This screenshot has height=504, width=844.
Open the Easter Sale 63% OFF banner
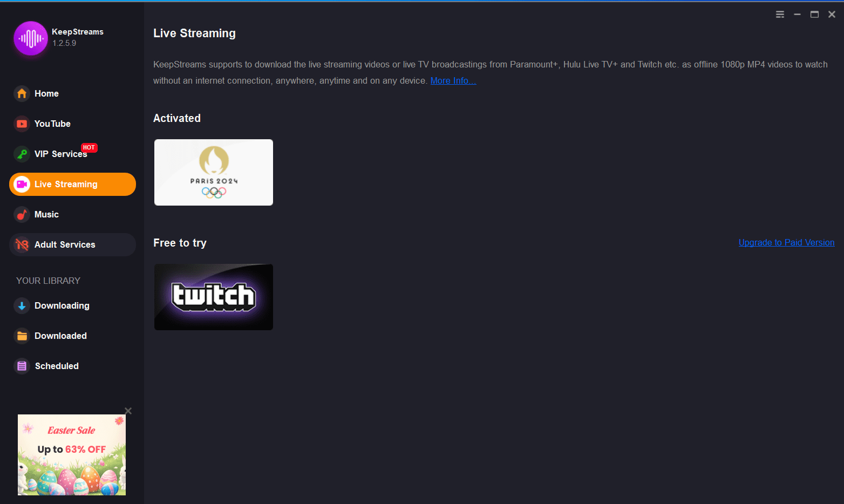(x=72, y=455)
